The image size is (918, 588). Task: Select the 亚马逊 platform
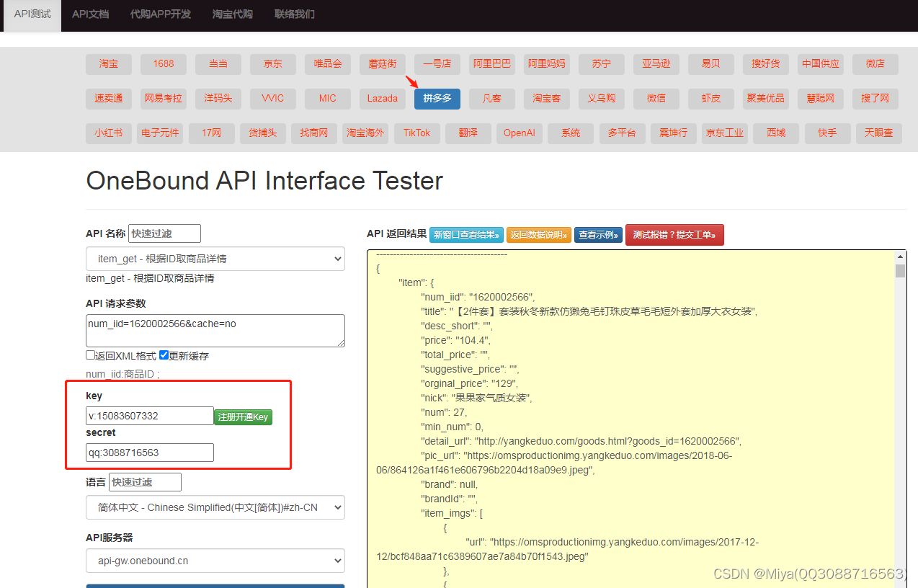click(x=656, y=63)
